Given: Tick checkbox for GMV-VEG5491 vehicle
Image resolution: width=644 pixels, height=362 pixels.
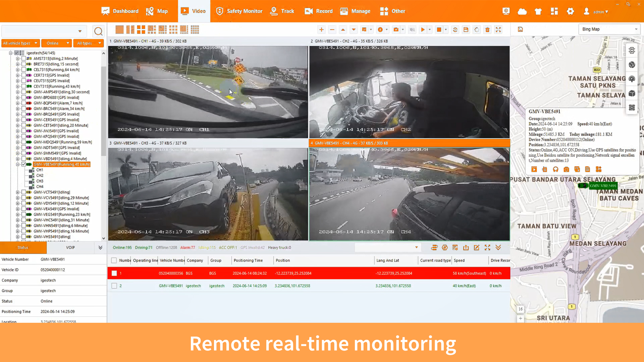Looking at the screenshot, I should tap(24, 214).
